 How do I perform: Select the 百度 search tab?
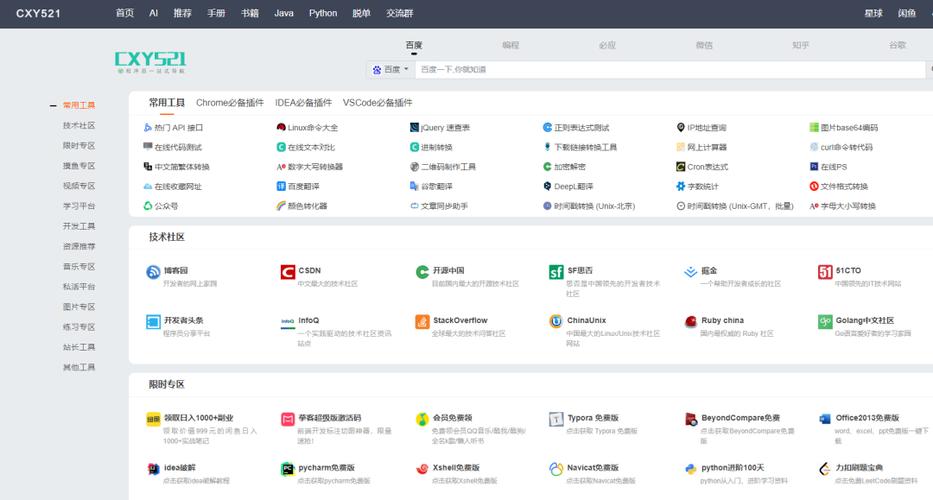(x=414, y=45)
